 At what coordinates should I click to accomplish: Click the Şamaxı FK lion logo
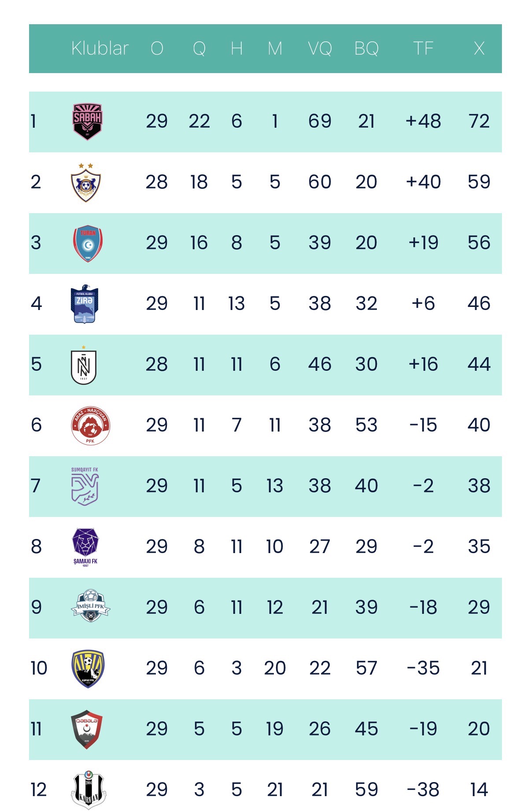[85, 547]
